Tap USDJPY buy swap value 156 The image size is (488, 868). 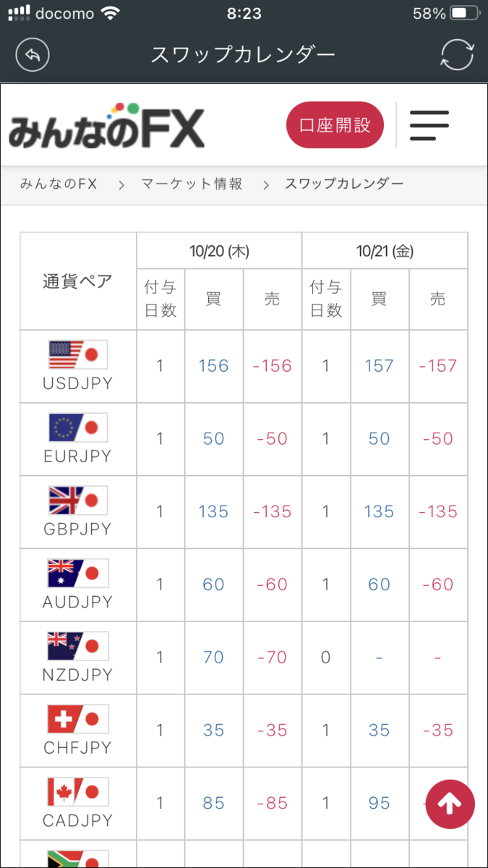[213, 366]
